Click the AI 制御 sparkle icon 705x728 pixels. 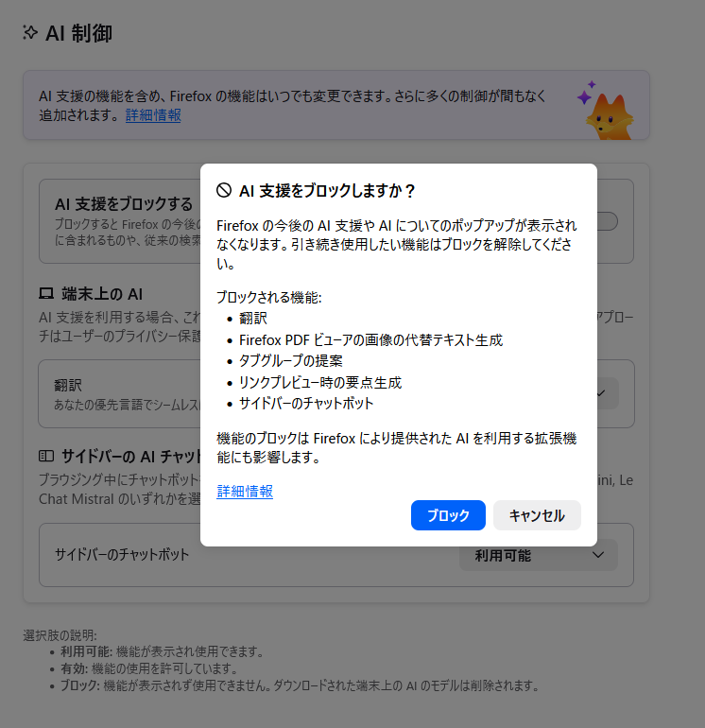30,33
